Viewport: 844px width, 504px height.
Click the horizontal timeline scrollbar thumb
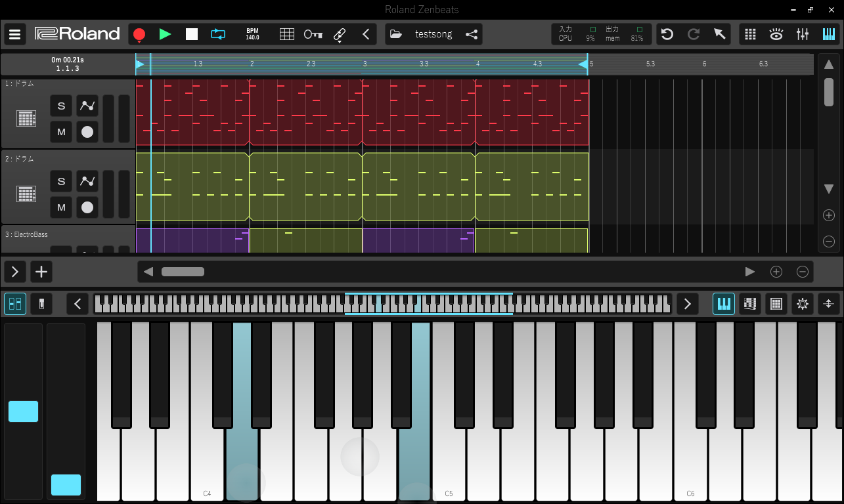coord(183,272)
